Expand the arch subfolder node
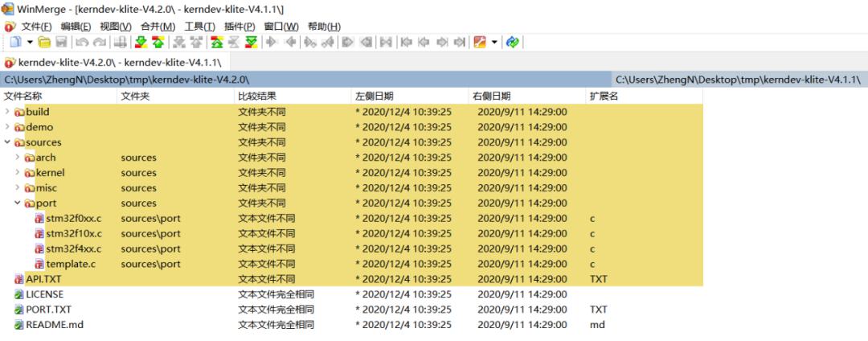Viewport: 868px width, 341px height. coord(18,157)
